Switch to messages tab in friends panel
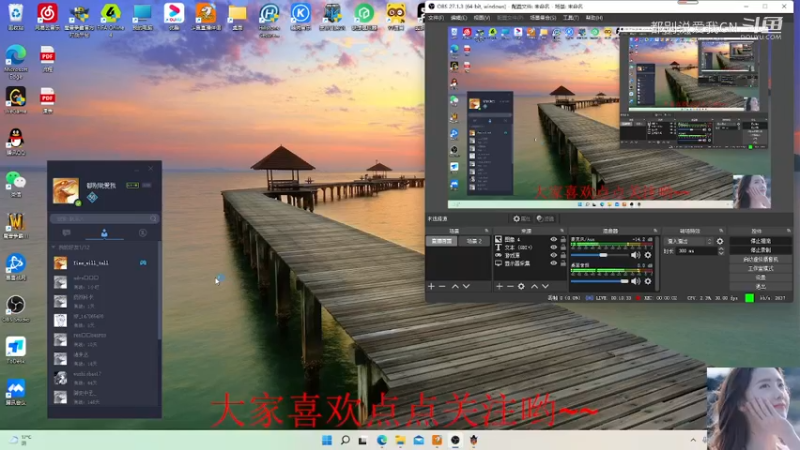The height and width of the screenshot is (450, 800). pos(66,233)
